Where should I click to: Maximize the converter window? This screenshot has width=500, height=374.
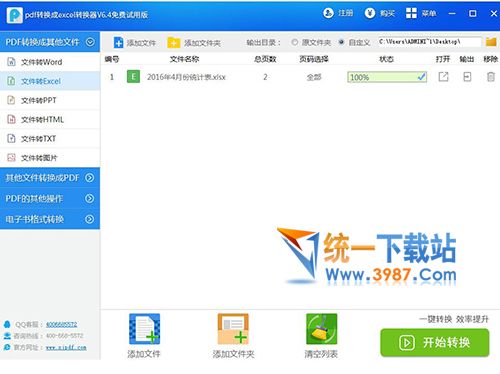click(x=472, y=13)
